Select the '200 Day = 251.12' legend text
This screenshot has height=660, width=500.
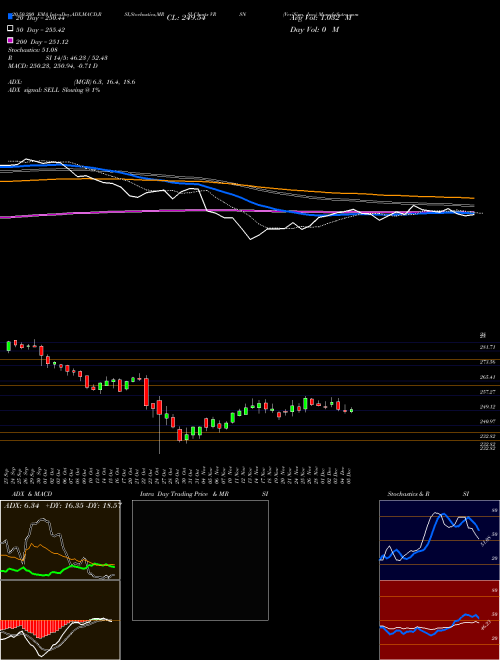(x=43, y=42)
